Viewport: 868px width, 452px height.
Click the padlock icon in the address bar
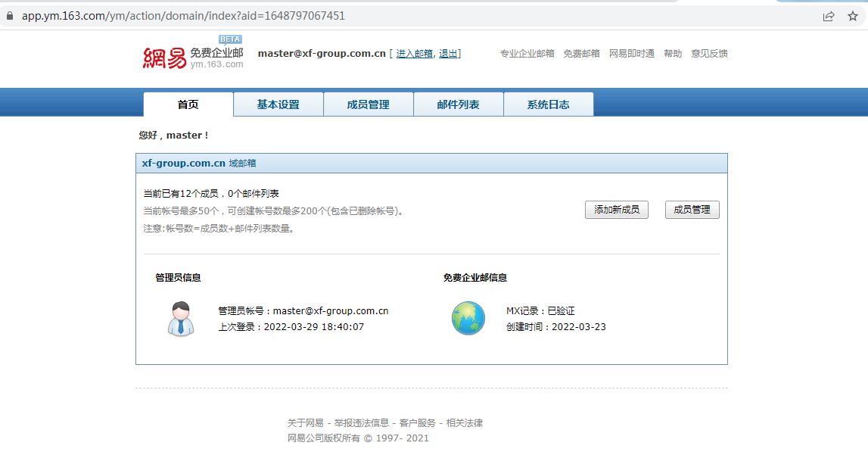click(x=8, y=14)
